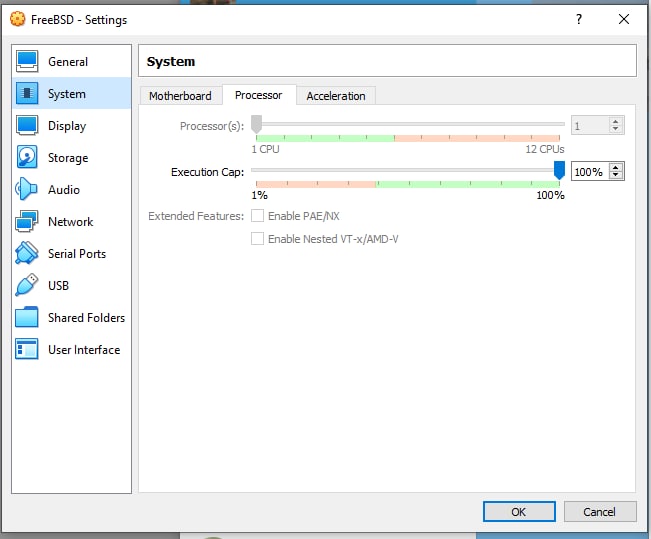Switch to the Motherboard tab
Viewport: 651px width, 539px height.
(x=180, y=96)
